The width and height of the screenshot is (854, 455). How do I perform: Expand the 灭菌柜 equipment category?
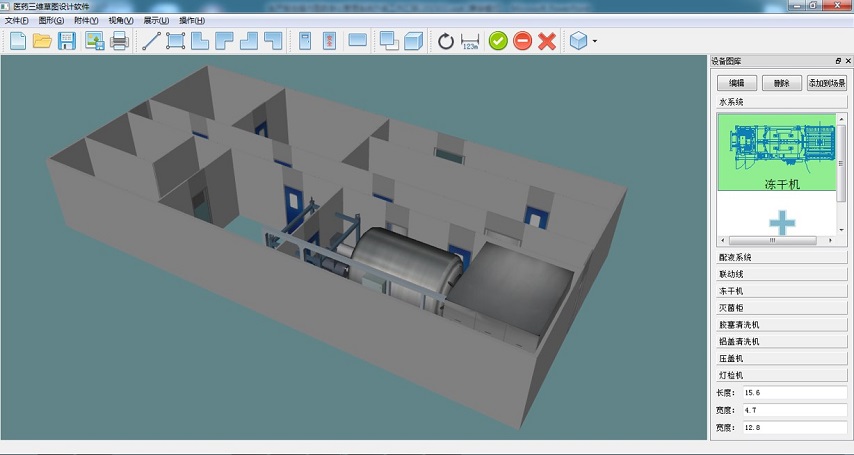tap(780, 308)
